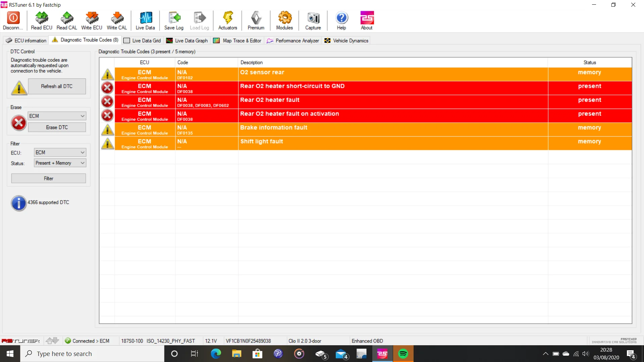Click the Refresh all DTC button
The image size is (644, 362).
[x=57, y=86]
